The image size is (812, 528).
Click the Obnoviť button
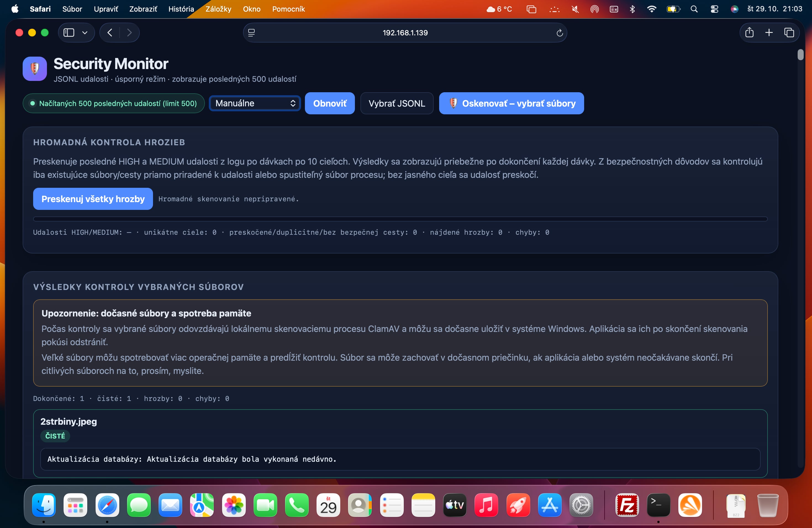tap(329, 103)
